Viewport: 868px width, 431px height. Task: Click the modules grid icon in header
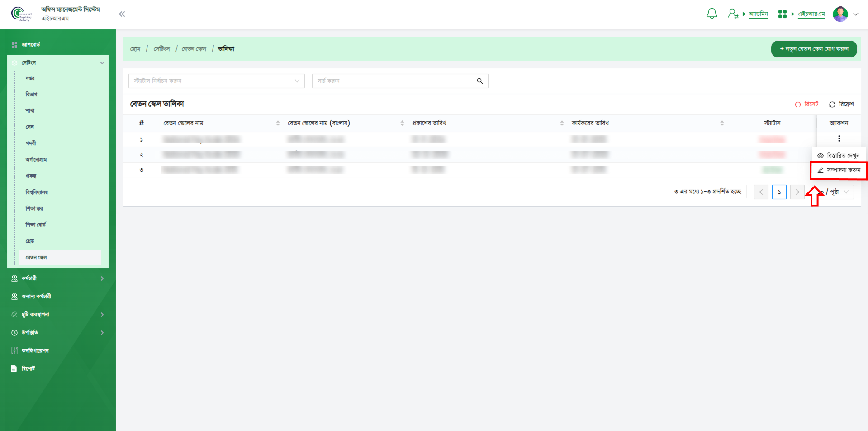coord(782,14)
